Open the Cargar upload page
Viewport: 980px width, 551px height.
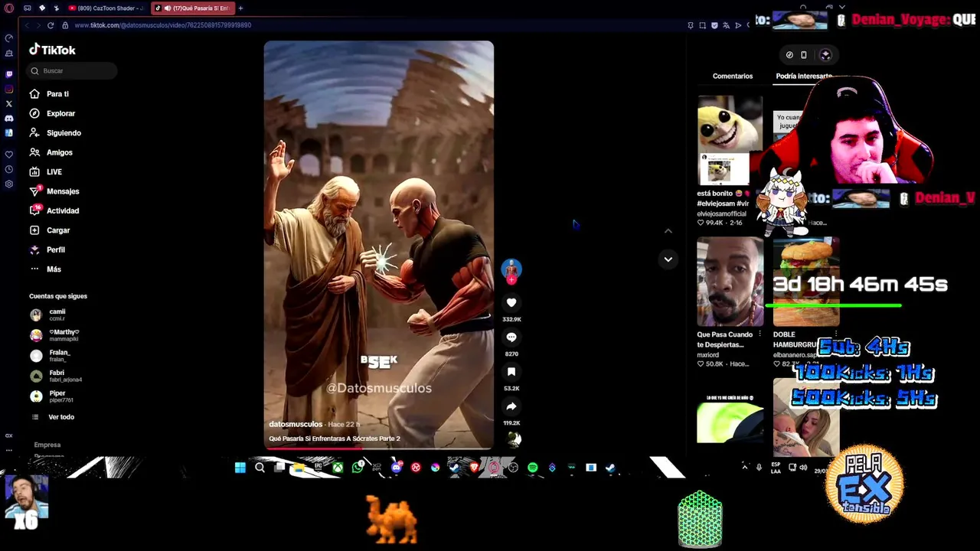click(x=51, y=230)
